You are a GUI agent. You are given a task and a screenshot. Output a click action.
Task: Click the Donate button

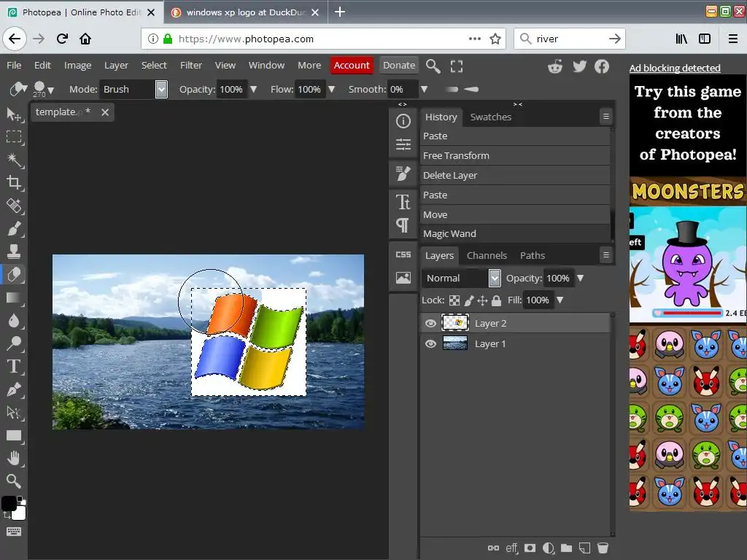[399, 65]
